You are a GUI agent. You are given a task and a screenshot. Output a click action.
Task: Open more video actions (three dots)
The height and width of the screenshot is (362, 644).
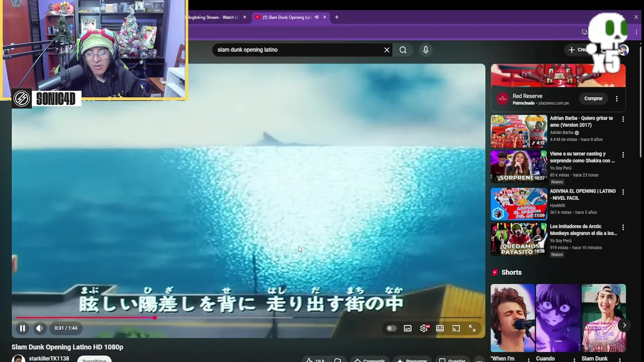pos(479,360)
